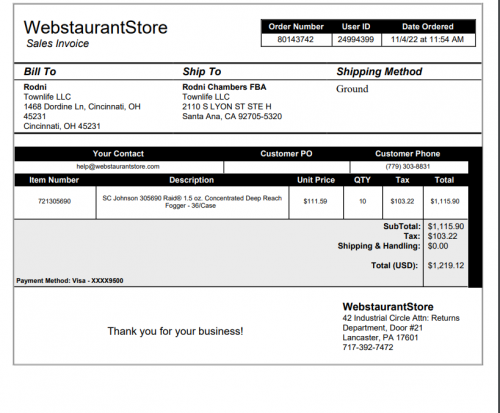Click the empty Customer PO field
This screenshot has height=413, width=500.
287,167
